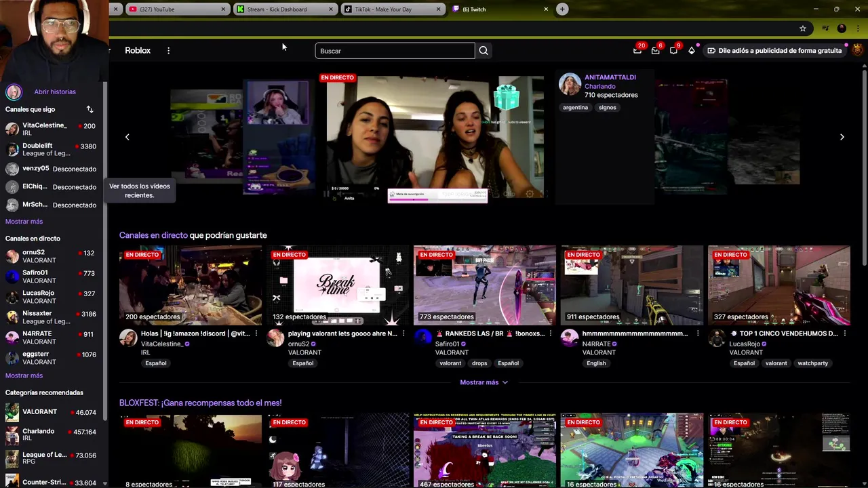868x488 pixels.
Task: Open BLOXFEST thumbnail with 467 espectadores
Action: point(485,451)
